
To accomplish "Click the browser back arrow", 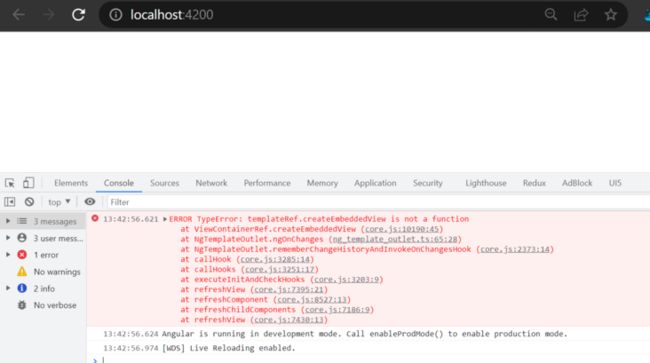I will (19, 15).
